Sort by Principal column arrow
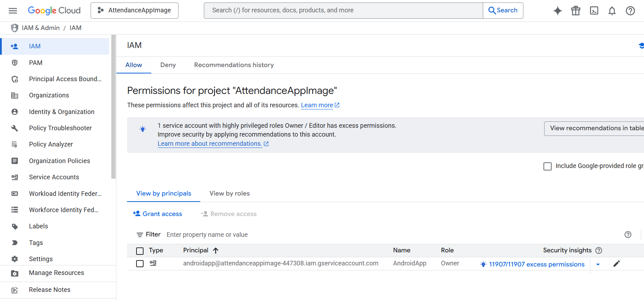 pos(216,251)
